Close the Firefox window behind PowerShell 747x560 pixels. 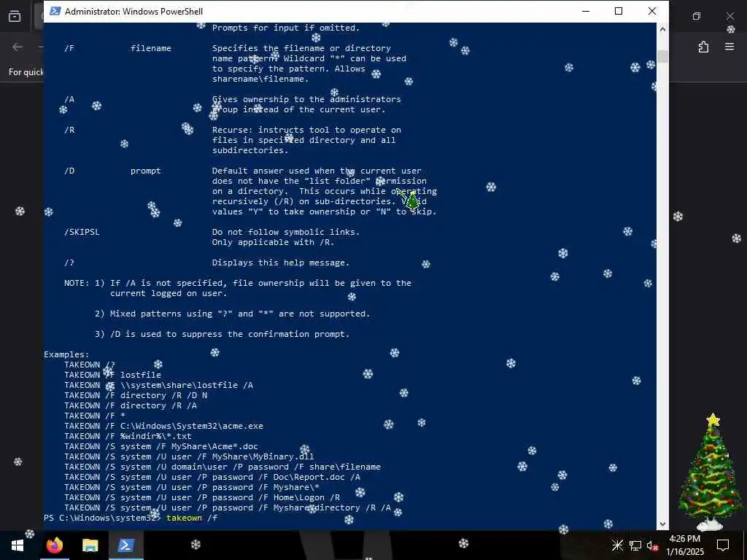730,16
